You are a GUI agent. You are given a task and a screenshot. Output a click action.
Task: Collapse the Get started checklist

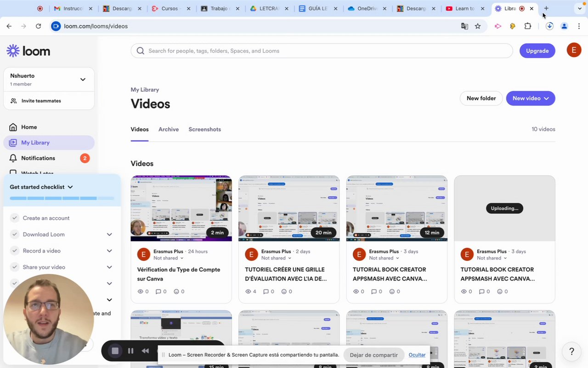pos(70,187)
